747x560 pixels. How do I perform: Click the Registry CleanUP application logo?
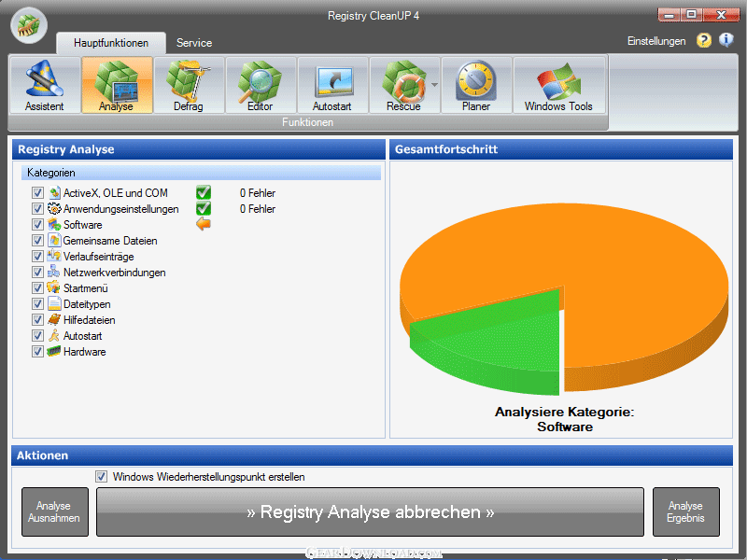(29, 25)
